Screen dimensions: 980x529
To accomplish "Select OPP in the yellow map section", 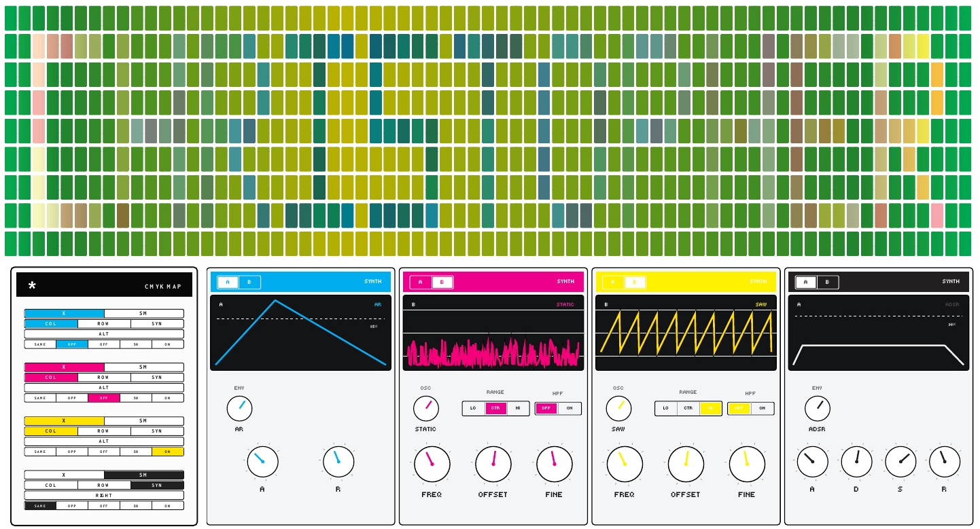I will coord(72,452).
